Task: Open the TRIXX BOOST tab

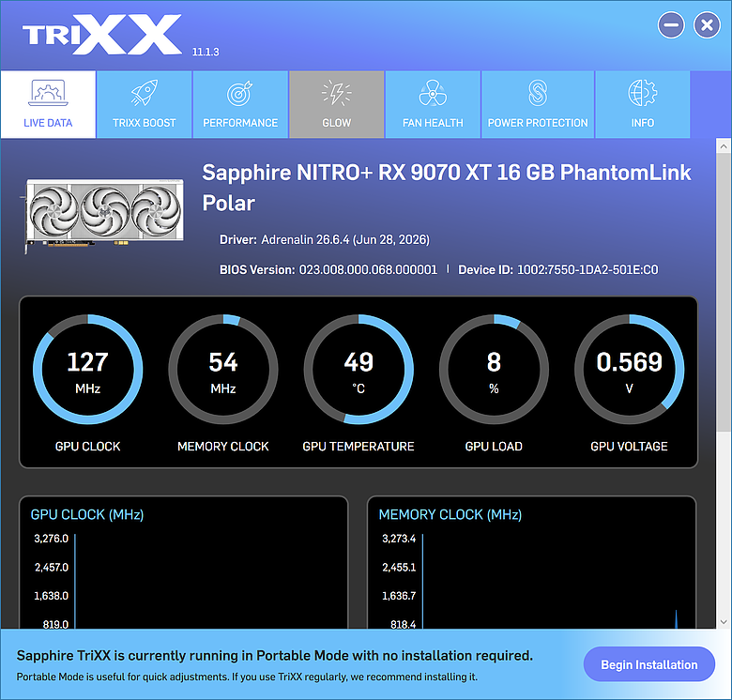Action: tap(144, 104)
